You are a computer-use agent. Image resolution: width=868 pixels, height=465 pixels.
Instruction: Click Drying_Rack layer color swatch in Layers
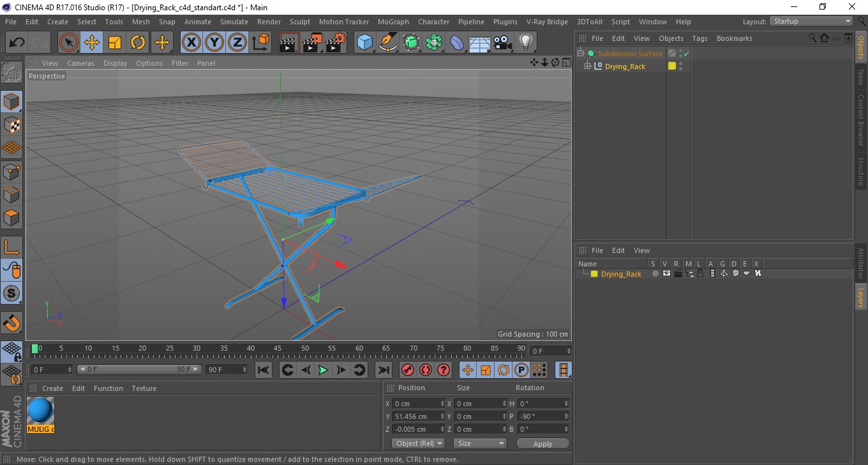pos(594,274)
